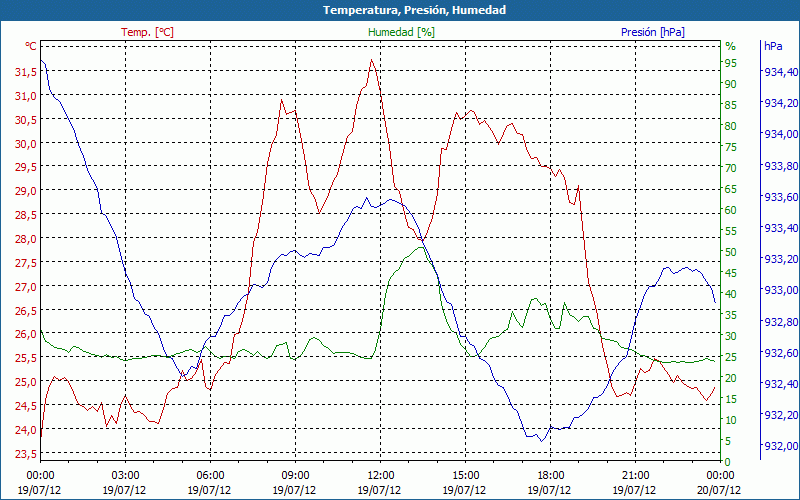Click the 24,0 temperature axis value
The height and width of the screenshot is (500, 800).
[26, 430]
